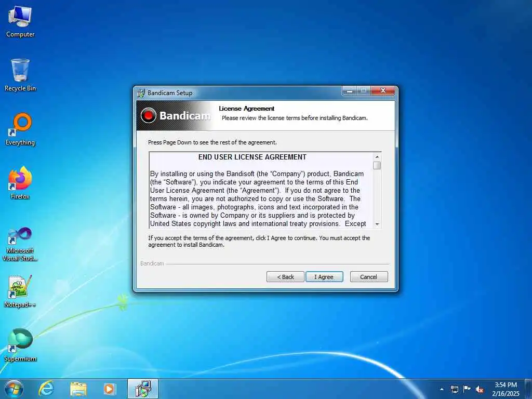Image resolution: width=532 pixels, height=399 pixels.
Task: Click the 'License Agreement' header title
Action: click(247, 109)
